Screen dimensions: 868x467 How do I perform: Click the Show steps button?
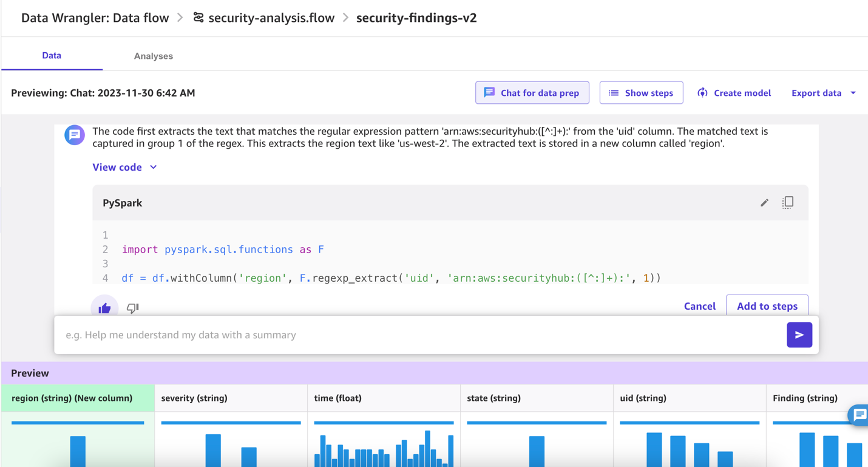tap(641, 93)
